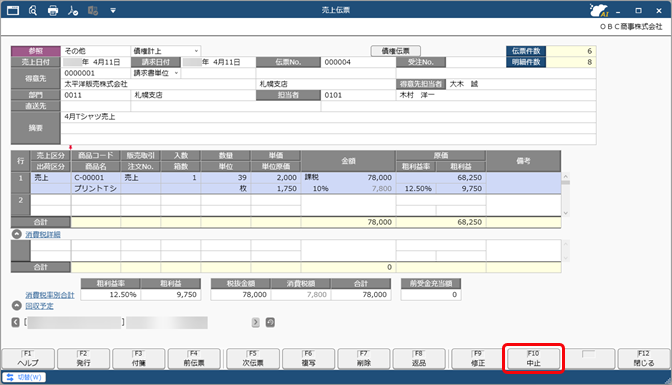Click the 摘要 field 4月Tシャツ売上

pos(328,117)
